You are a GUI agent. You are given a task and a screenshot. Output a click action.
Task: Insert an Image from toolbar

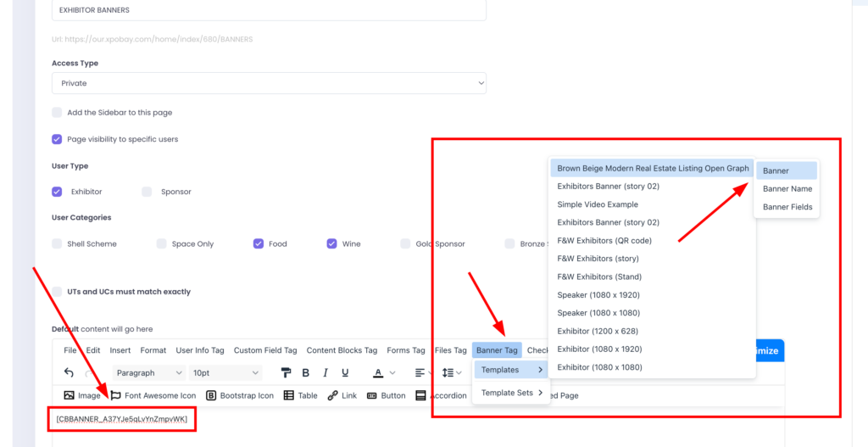[x=81, y=395]
